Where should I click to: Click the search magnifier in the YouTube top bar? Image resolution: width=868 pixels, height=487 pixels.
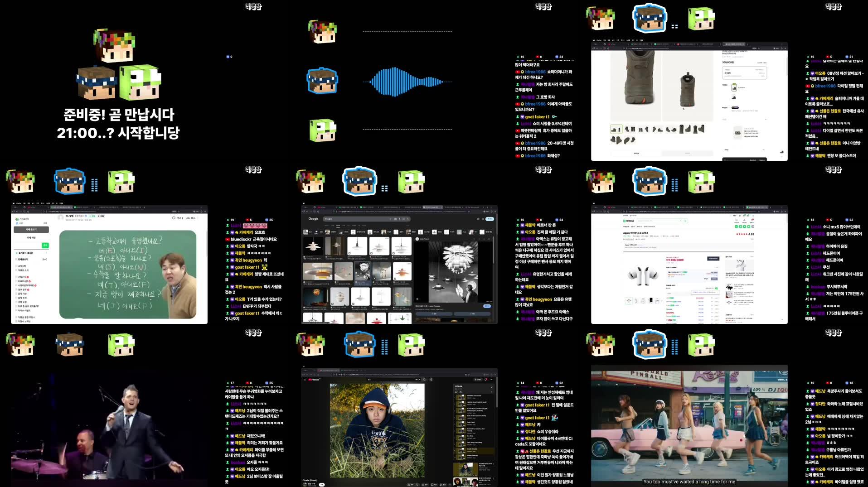coord(424,380)
